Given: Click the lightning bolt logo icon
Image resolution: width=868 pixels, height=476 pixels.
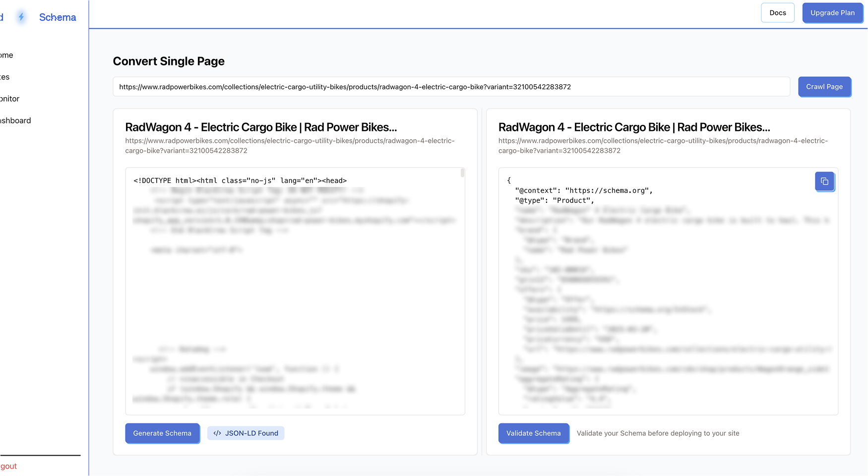Looking at the screenshot, I should pyautogui.click(x=21, y=17).
